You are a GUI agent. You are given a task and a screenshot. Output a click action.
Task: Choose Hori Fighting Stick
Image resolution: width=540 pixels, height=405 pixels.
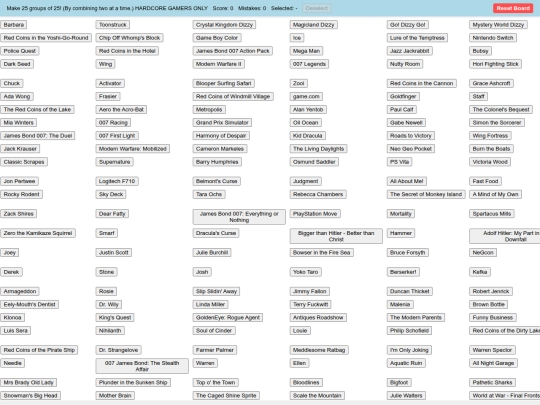point(495,64)
